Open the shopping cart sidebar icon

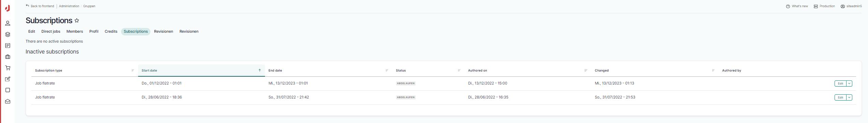point(8,68)
